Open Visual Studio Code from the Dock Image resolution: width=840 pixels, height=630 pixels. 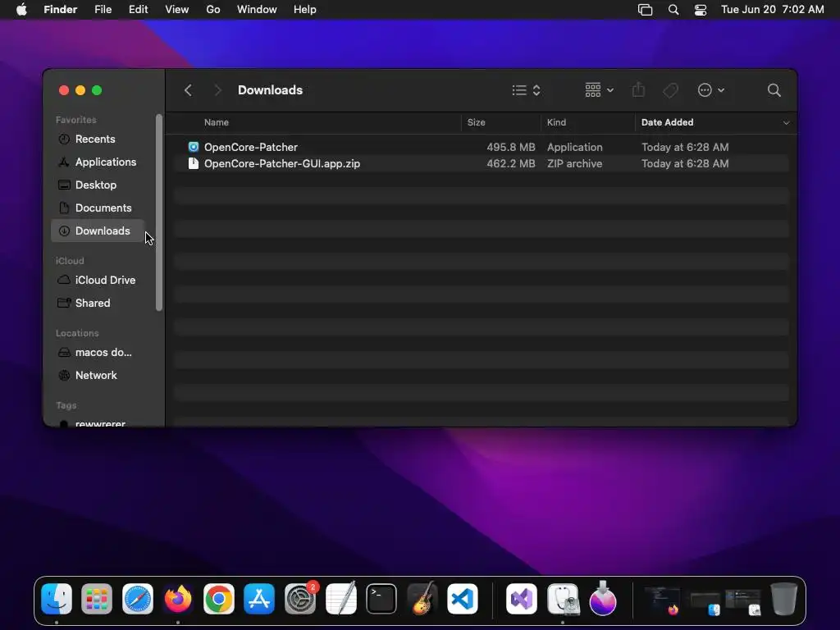point(463,599)
